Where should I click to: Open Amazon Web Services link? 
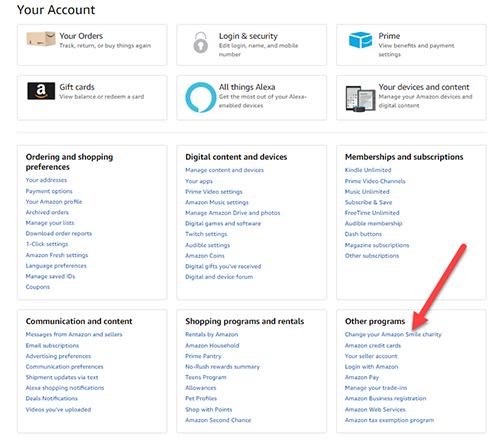(375, 409)
